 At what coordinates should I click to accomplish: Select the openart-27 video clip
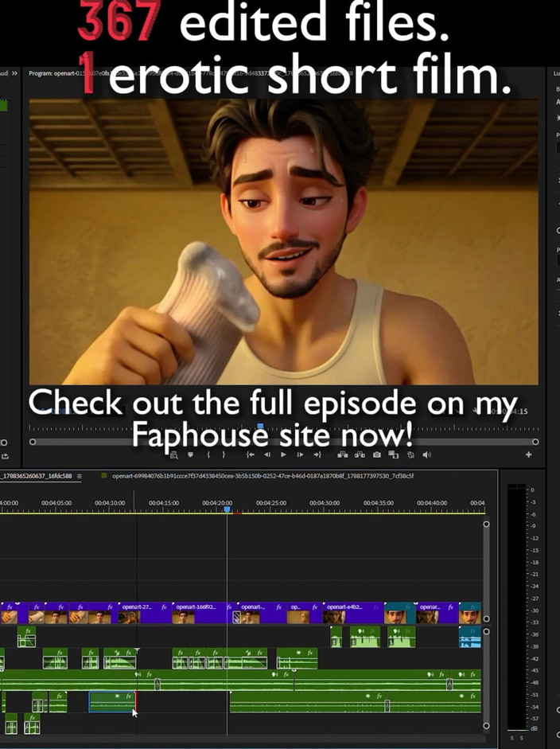click(x=144, y=613)
